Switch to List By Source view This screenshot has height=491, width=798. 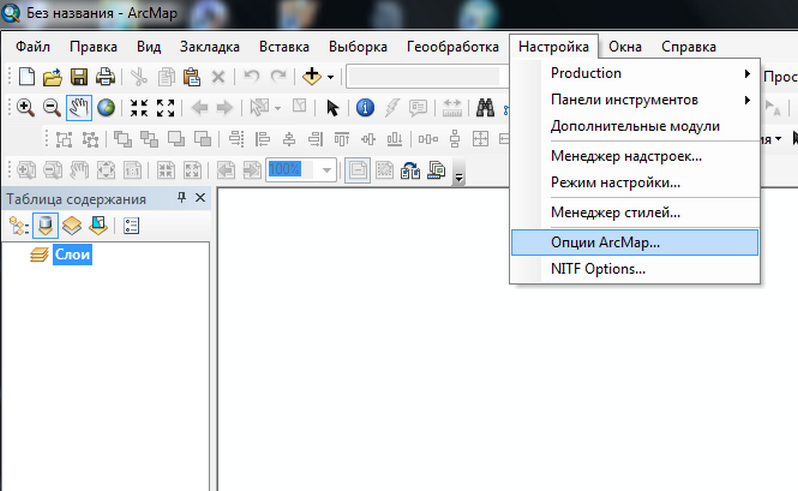[45, 226]
